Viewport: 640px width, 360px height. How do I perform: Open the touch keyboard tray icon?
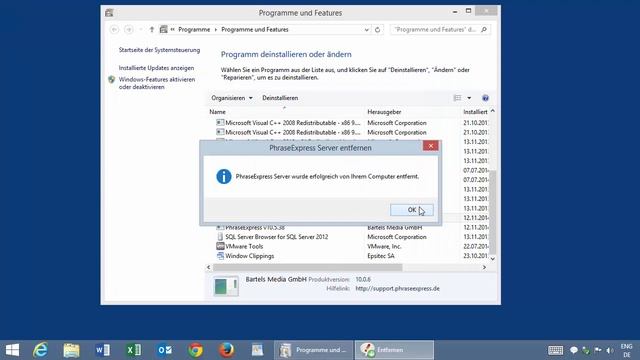556,350
